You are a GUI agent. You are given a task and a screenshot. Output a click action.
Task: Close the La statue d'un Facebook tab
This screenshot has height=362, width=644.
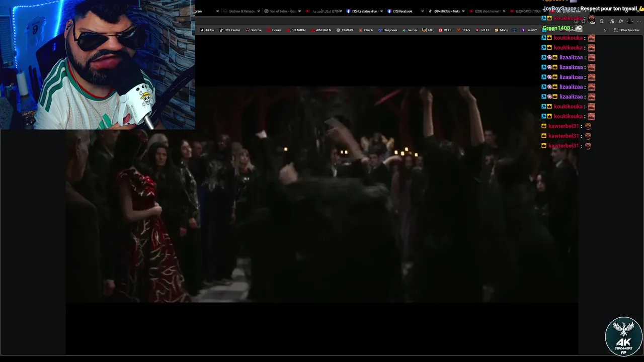click(x=381, y=11)
